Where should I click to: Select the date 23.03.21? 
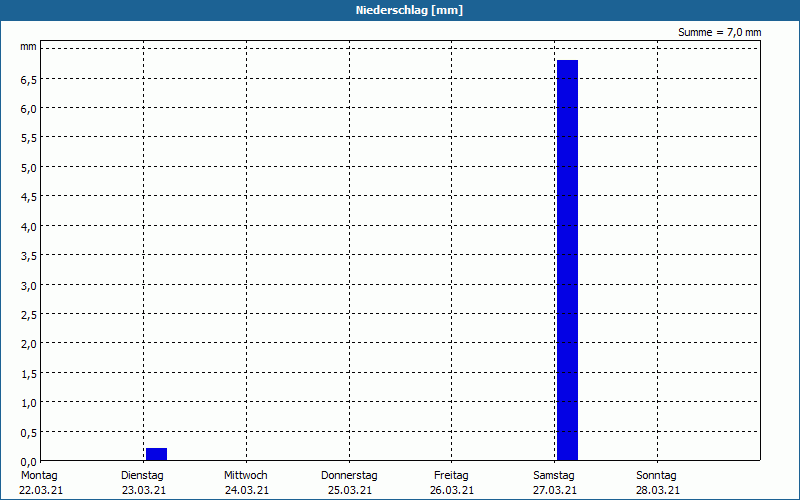tap(144, 491)
